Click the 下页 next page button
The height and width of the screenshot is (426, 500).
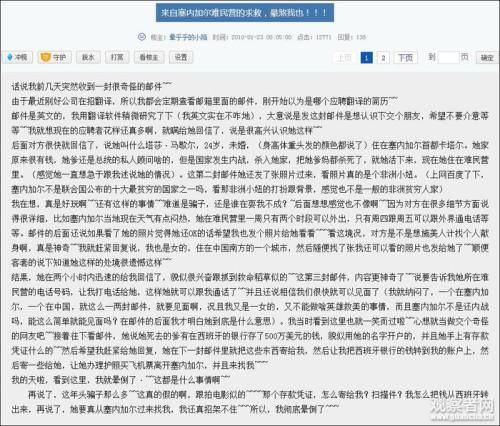pos(406,58)
